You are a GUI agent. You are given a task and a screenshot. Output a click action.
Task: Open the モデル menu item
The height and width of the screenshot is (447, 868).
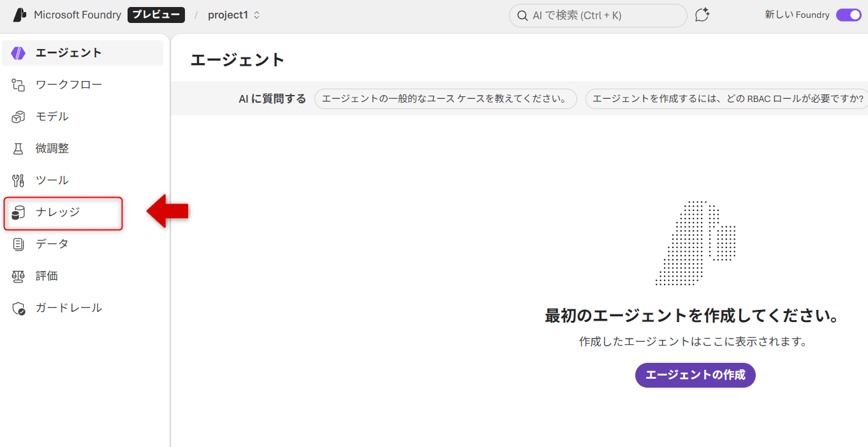(83, 117)
